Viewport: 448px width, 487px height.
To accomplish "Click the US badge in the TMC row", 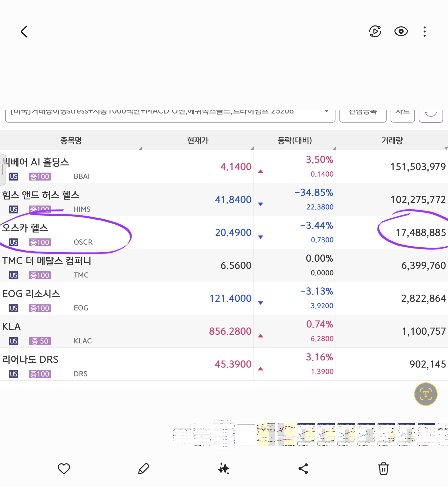I will point(14,275).
